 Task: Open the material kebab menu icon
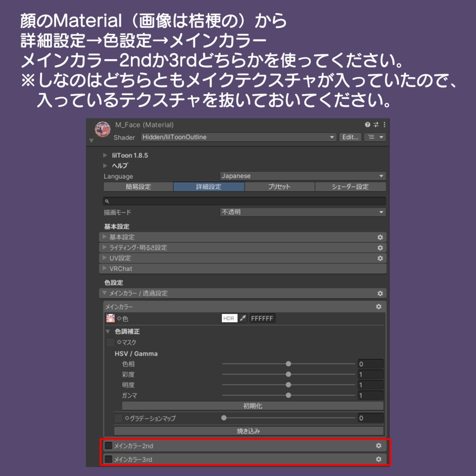[384, 125]
